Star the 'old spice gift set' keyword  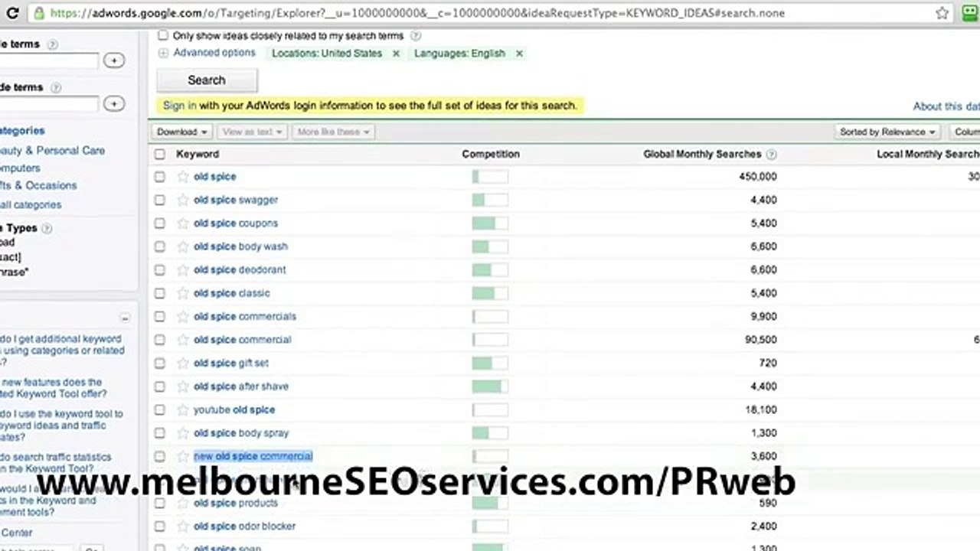(x=183, y=364)
